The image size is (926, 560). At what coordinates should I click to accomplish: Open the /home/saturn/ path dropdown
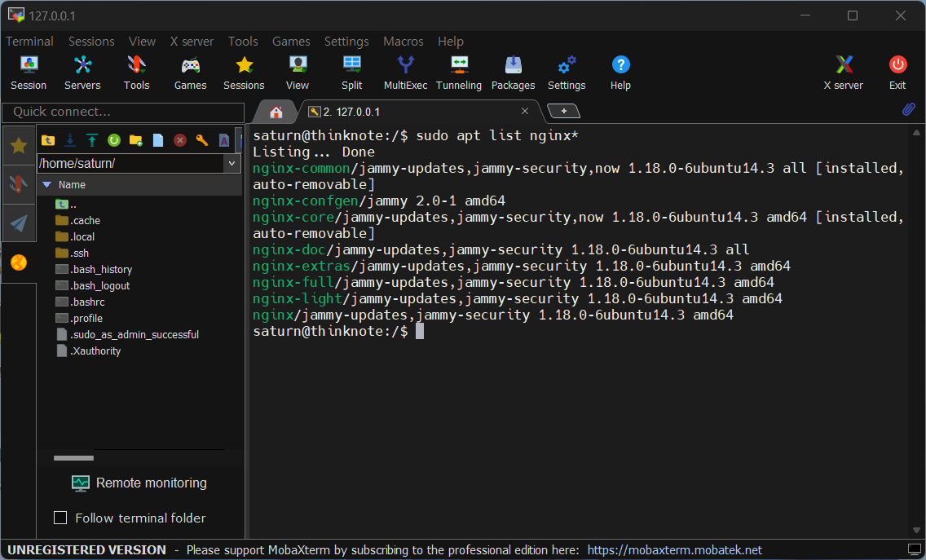[x=232, y=163]
